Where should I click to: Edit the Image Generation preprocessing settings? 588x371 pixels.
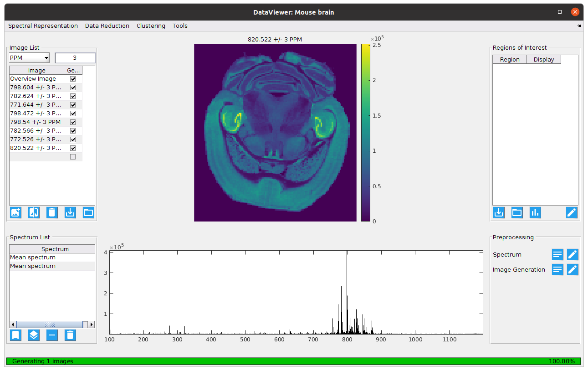click(x=573, y=270)
